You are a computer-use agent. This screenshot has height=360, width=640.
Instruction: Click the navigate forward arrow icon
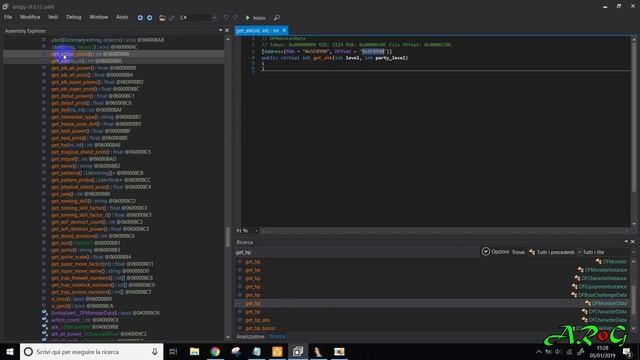150,18
